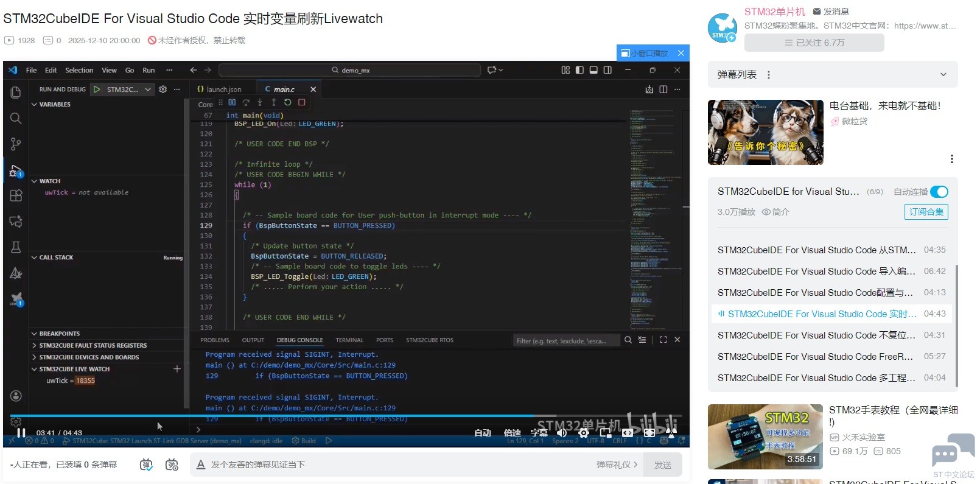Click the 倍速 playback speed control
980x484 pixels.
pyautogui.click(x=513, y=433)
